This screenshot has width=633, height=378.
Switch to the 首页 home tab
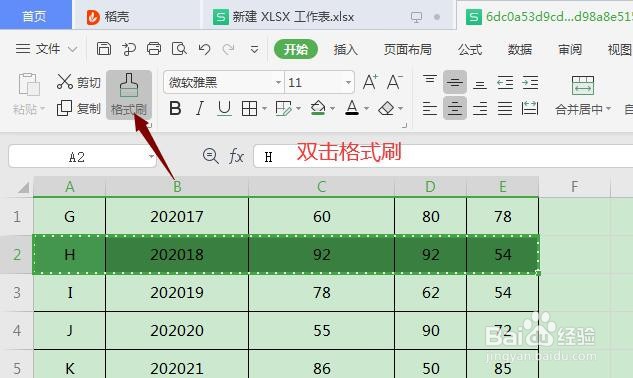[36, 16]
